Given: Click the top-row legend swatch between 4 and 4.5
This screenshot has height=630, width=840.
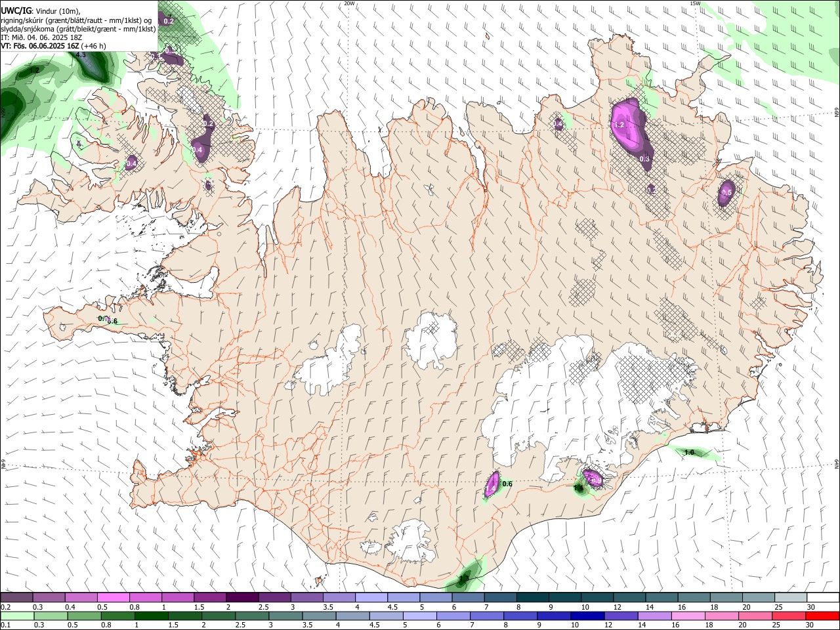Looking at the screenshot, I should pos(370,598).
